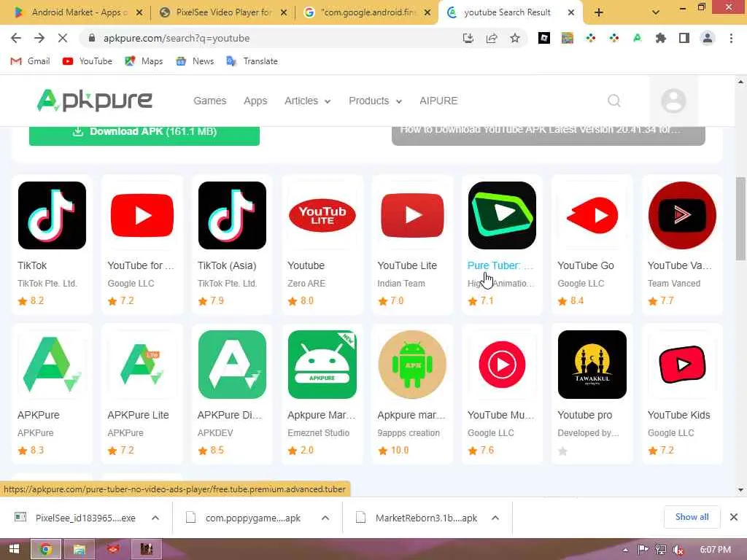This screenshot has width=747, height=560.
Task: Open options arrow for PixelSee exe download
Action: [155, 518]
